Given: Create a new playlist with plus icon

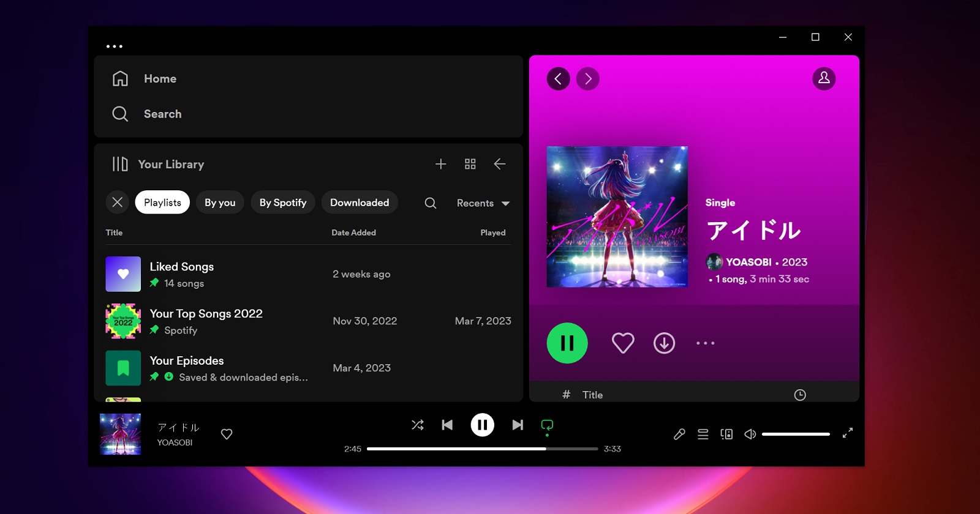Looking at the screenshot, I should [x=440, y=164].
